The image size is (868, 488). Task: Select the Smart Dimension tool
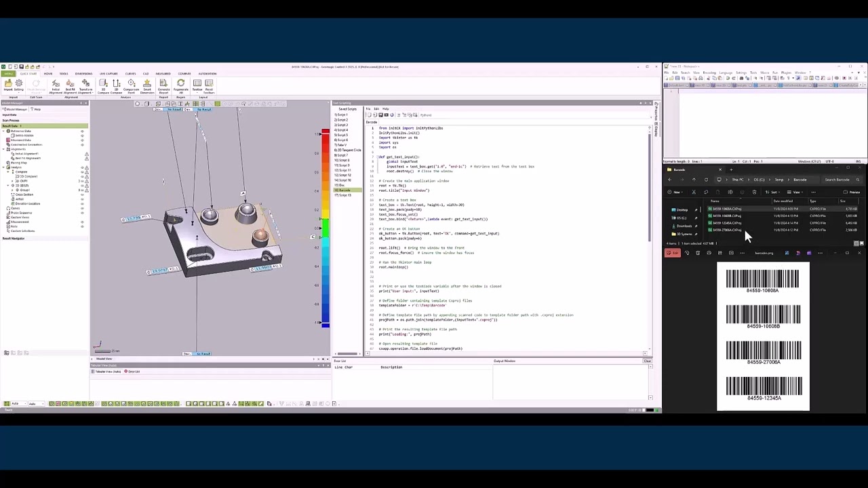[147, 87]
